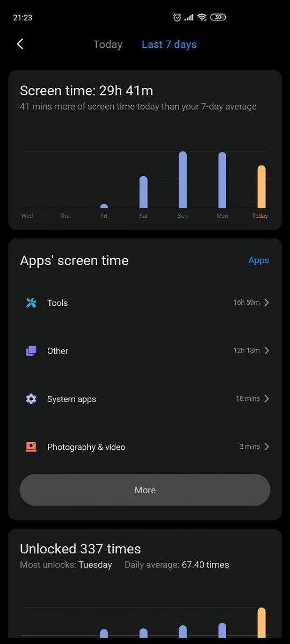Image resolution: width=290 pixels, height=644 pixels.
Task: Tap the Wi-Fi status bar icon
Action: (202, 18)
